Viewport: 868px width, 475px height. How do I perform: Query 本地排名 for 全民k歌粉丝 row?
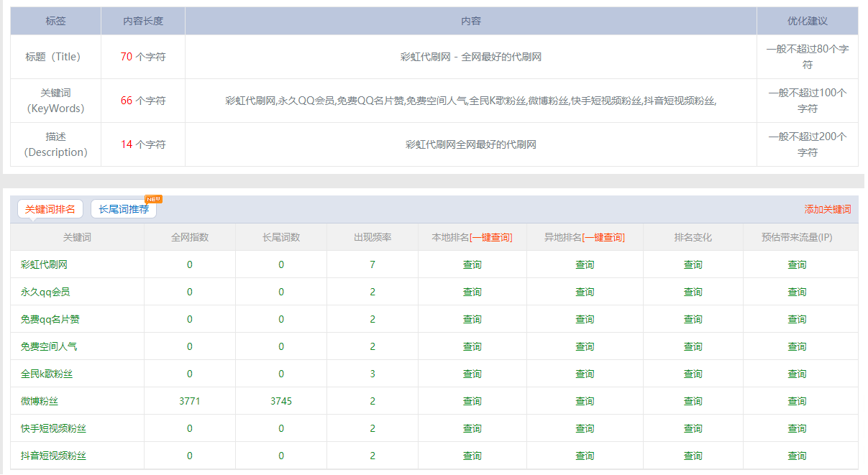(x=472, y=374)
